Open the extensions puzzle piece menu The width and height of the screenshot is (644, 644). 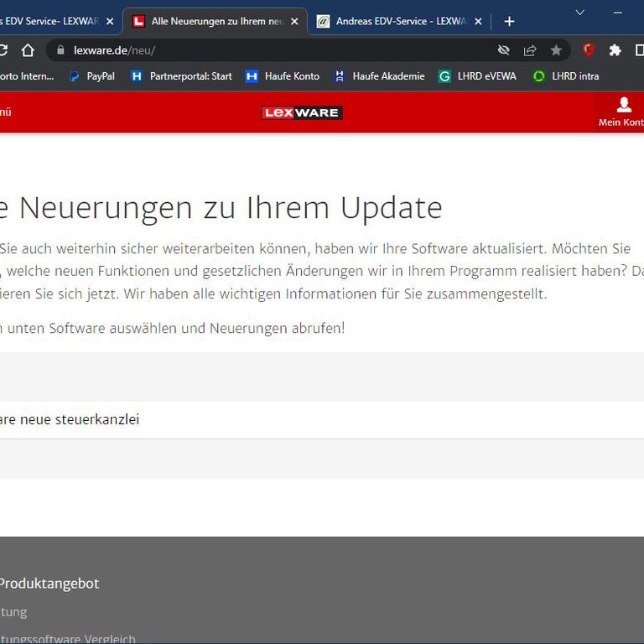coord(615,50)
